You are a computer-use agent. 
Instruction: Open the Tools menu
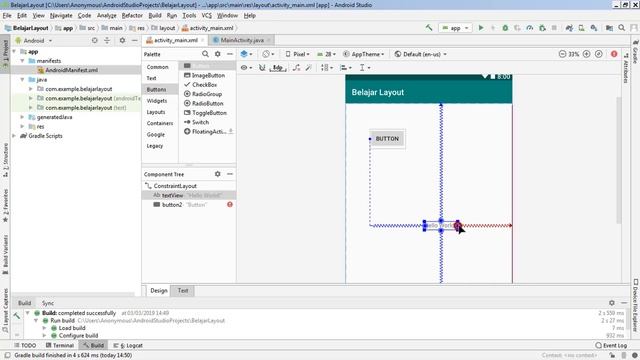pyautogui.click(x=189, y=16)
